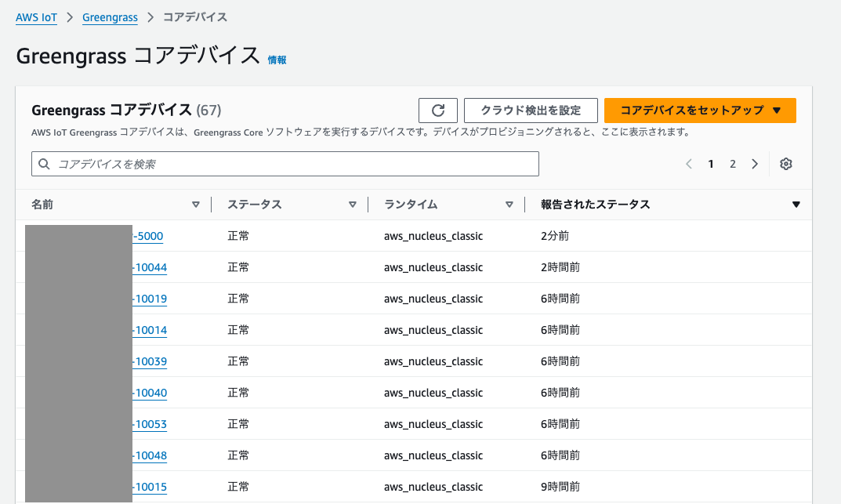
Task: Open コアデバイスをセットアップ dropdown button
Action: 700,111
